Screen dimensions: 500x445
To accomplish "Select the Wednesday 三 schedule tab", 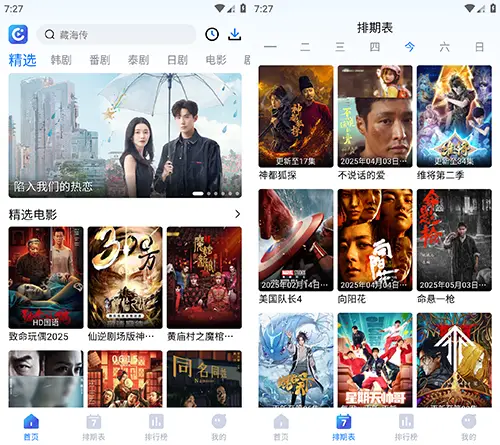I will pos(340,47).
